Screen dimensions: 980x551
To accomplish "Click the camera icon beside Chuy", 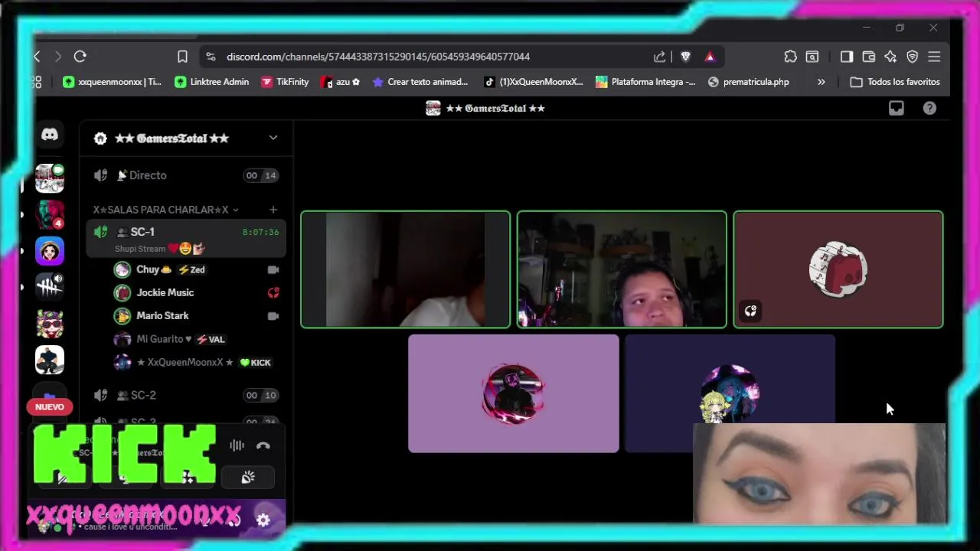I will pos(273,269).
